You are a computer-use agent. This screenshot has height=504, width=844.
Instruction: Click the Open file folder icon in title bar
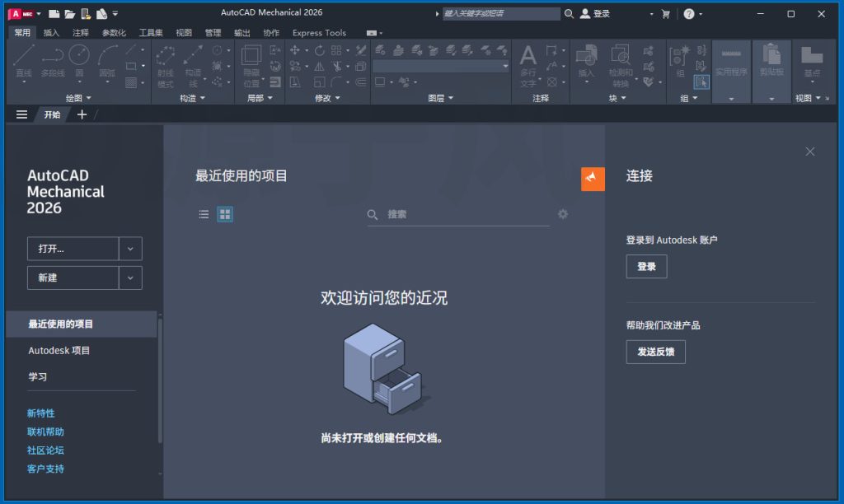69,14
